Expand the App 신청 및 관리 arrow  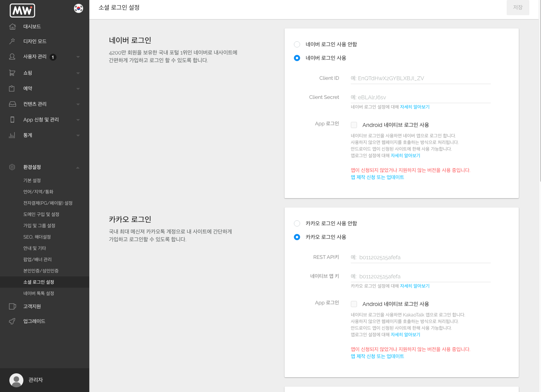pyautogui.click(x=78, y=120)
